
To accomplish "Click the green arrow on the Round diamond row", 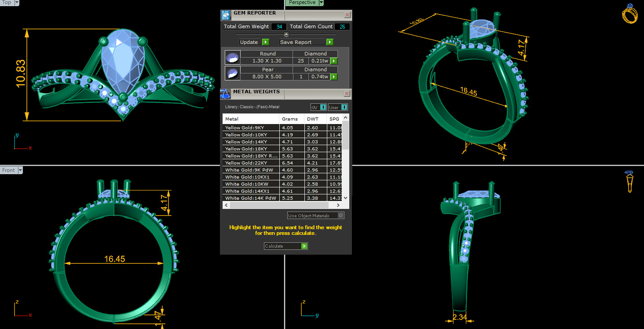I will [x=334, y=61].
